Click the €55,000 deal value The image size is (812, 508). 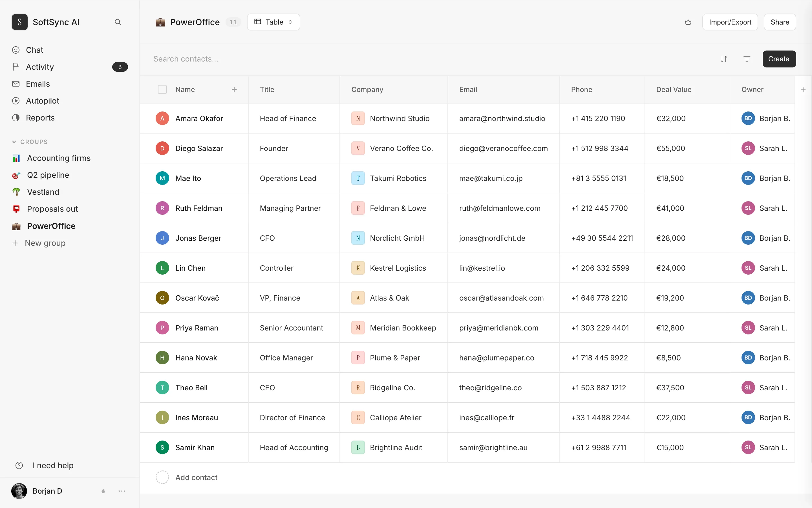[x=670, y=148]
